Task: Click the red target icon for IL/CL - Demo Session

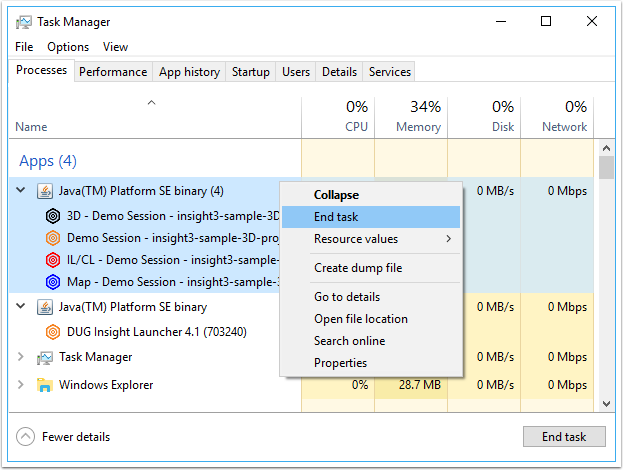Action: point(53,260)
